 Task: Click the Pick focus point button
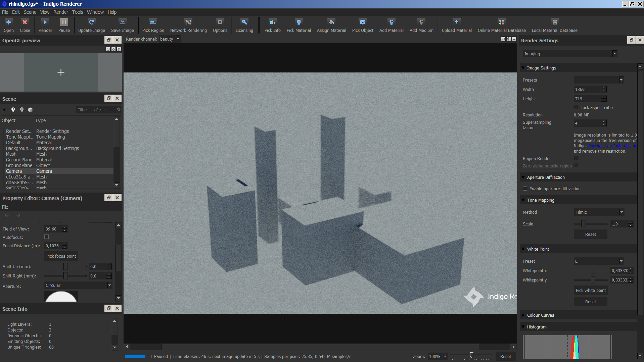coord(61,256)
